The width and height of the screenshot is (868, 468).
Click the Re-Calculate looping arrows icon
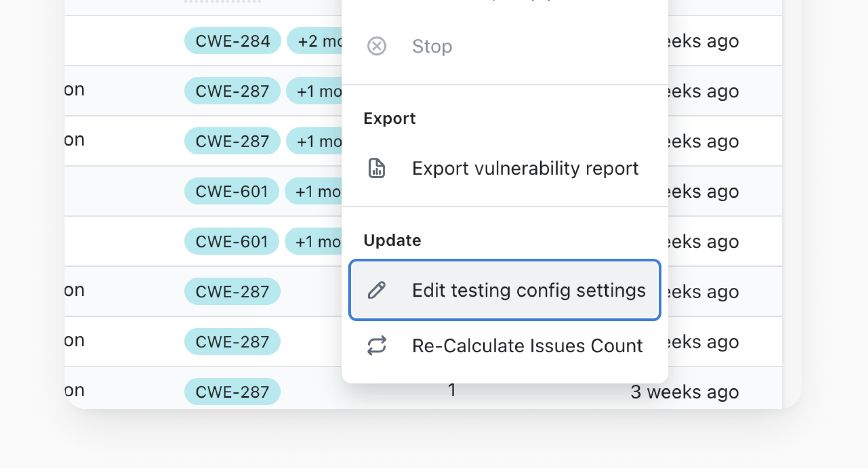click(x=377, y=346)
